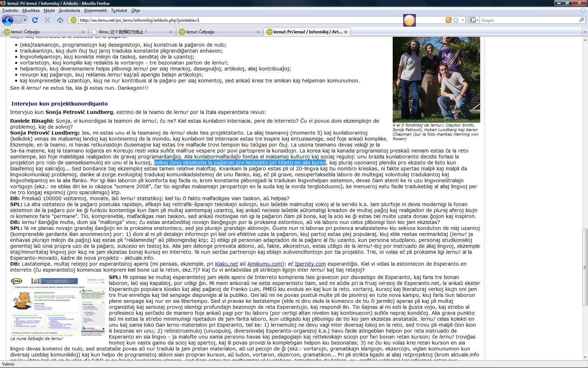The width and height of the screenshot is (588, 368).
Task: Switch to the Wow Chinese-titled tab
Action: pyautogui.click(x=132, y=32)
